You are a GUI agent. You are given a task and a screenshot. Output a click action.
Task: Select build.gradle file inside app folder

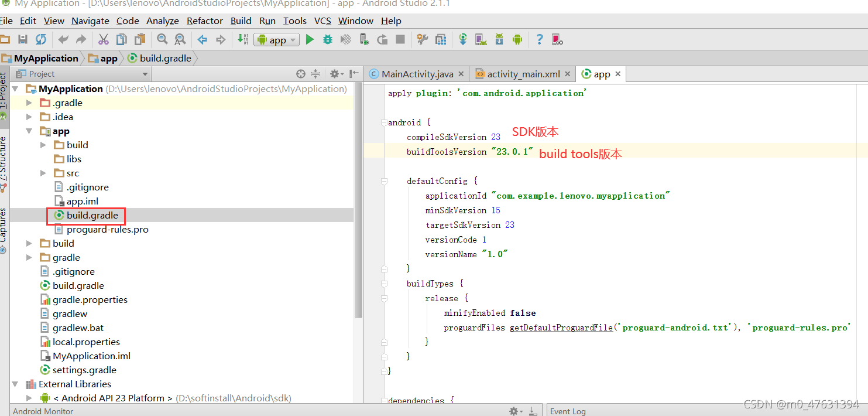pos(92,216)
